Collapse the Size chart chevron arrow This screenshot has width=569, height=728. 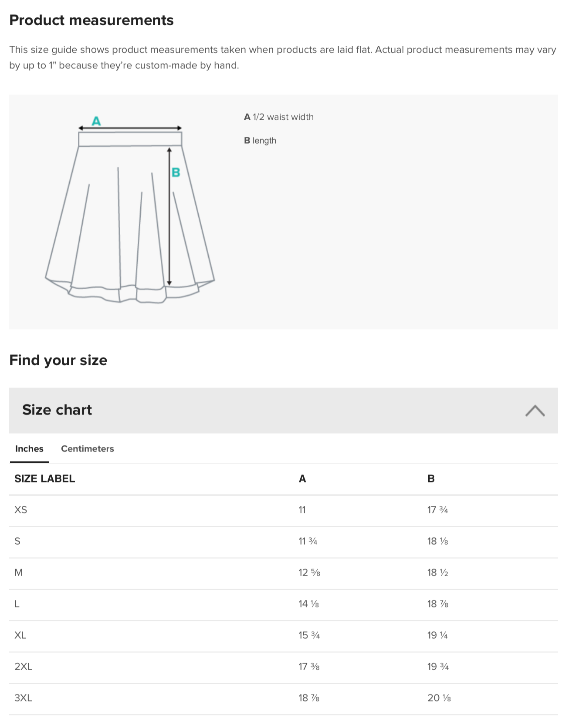tap(535, 411)
